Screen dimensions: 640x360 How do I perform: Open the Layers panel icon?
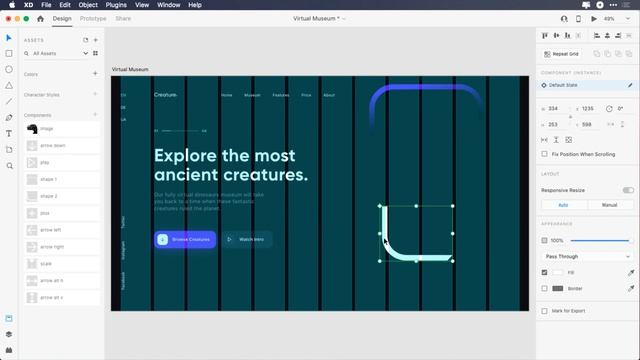pyautogui.click(x=9, y=334)
